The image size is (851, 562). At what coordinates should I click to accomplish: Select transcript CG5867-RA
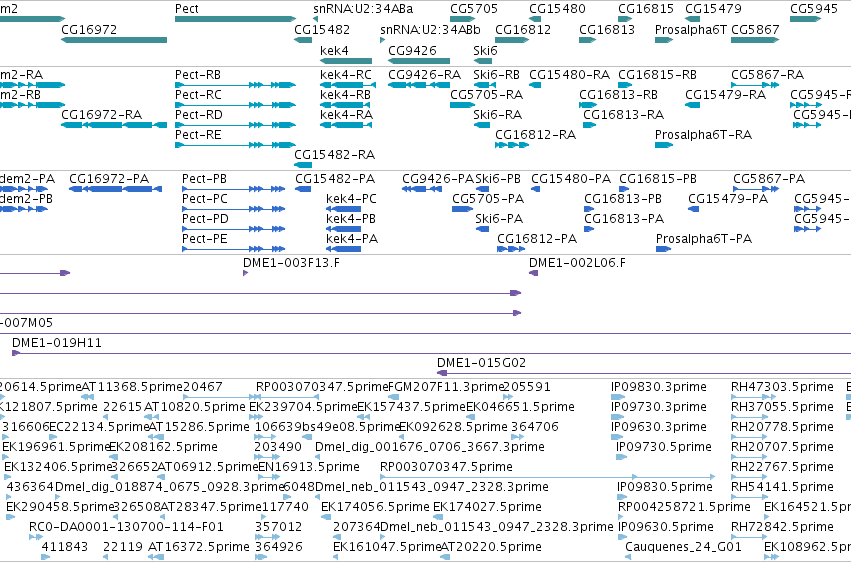(x=755, y=85)
